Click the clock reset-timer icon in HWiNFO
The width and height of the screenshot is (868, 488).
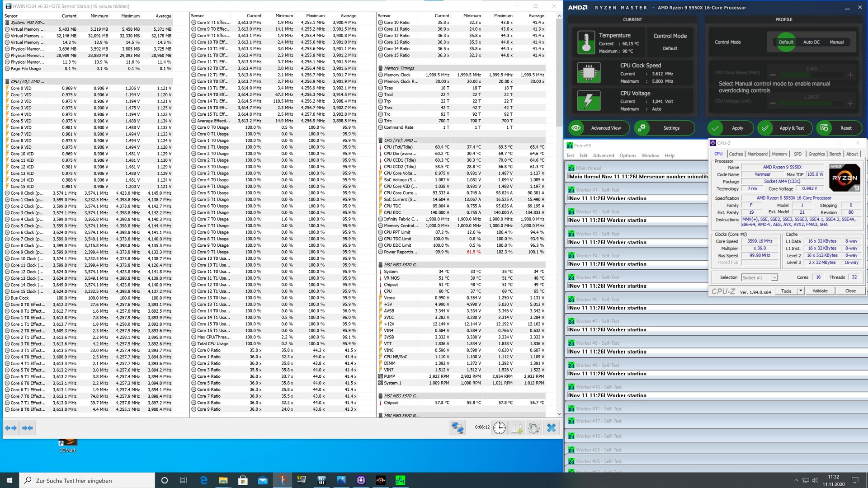[499, 427]
